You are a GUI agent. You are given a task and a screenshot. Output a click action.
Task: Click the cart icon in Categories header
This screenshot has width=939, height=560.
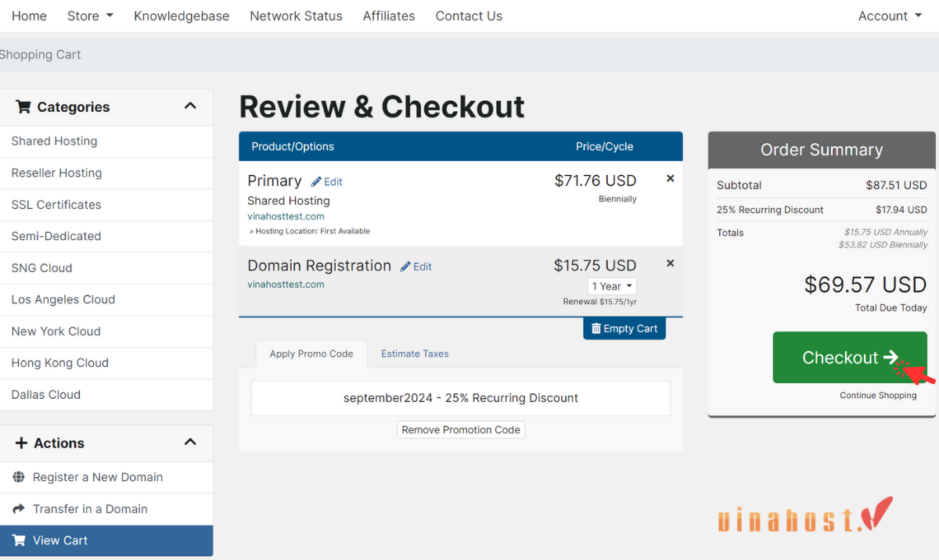[x=23, y=107]
